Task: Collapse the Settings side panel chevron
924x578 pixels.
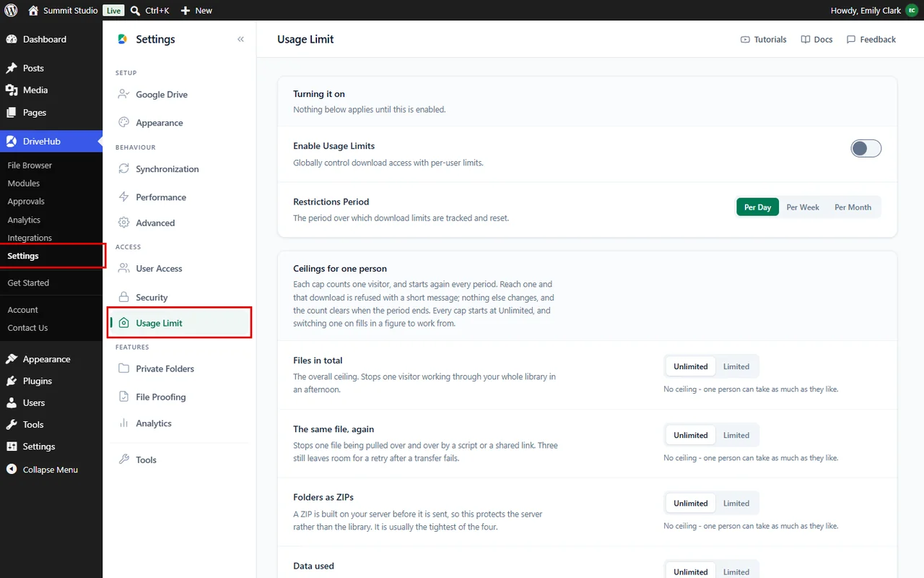Action: click(240, 40)
